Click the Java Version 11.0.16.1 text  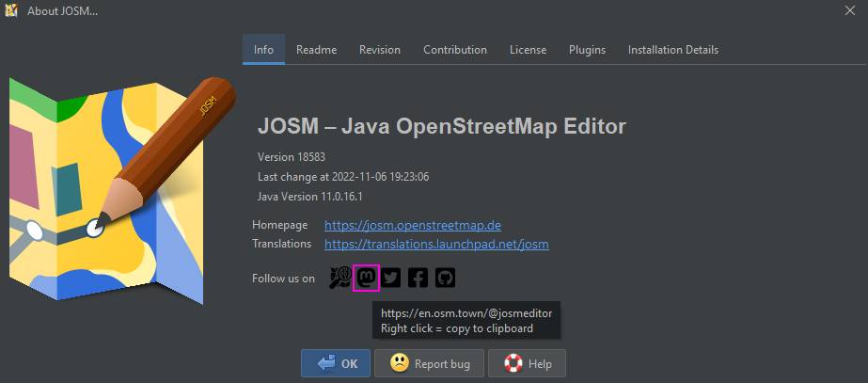(310, 197)
